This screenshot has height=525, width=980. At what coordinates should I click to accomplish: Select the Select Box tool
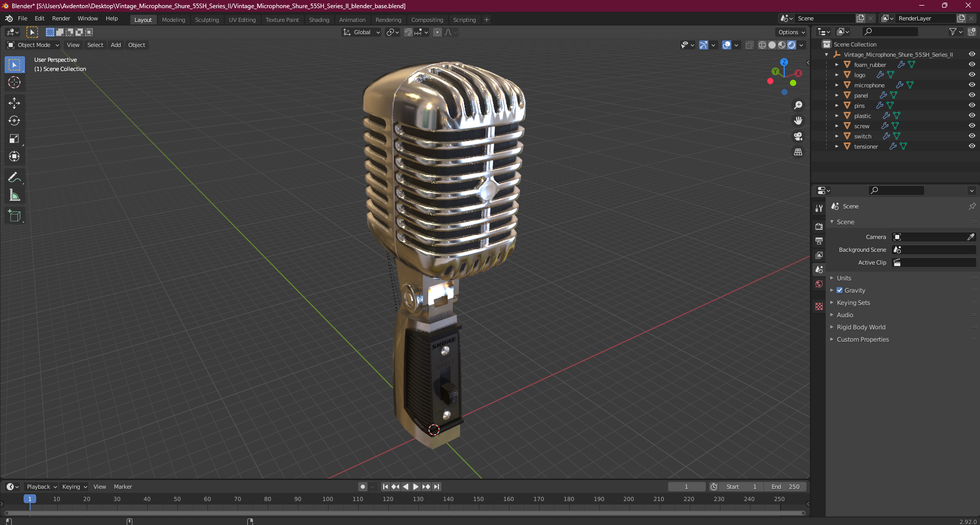pos(14,65)
